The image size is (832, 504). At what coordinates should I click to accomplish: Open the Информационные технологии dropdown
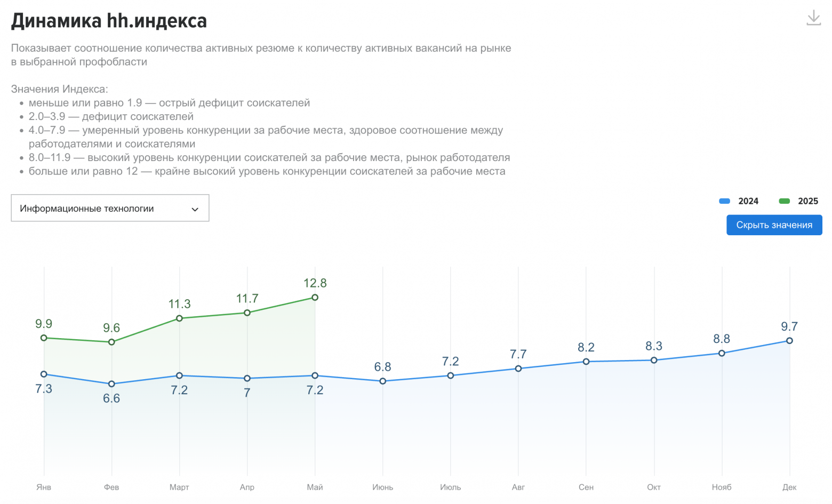[x=109, y=208]
